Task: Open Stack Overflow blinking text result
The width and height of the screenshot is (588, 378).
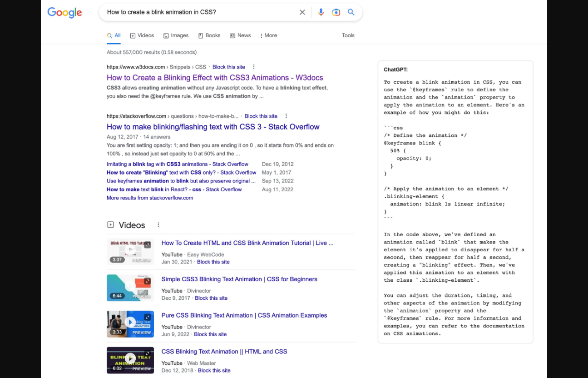Action: 213,127
